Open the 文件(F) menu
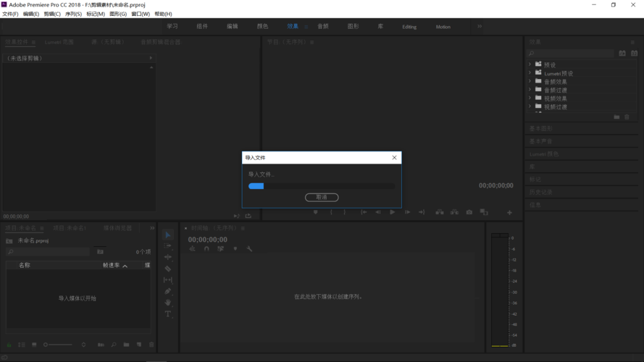This screenshot has width=644, height=362. [10, 14]
